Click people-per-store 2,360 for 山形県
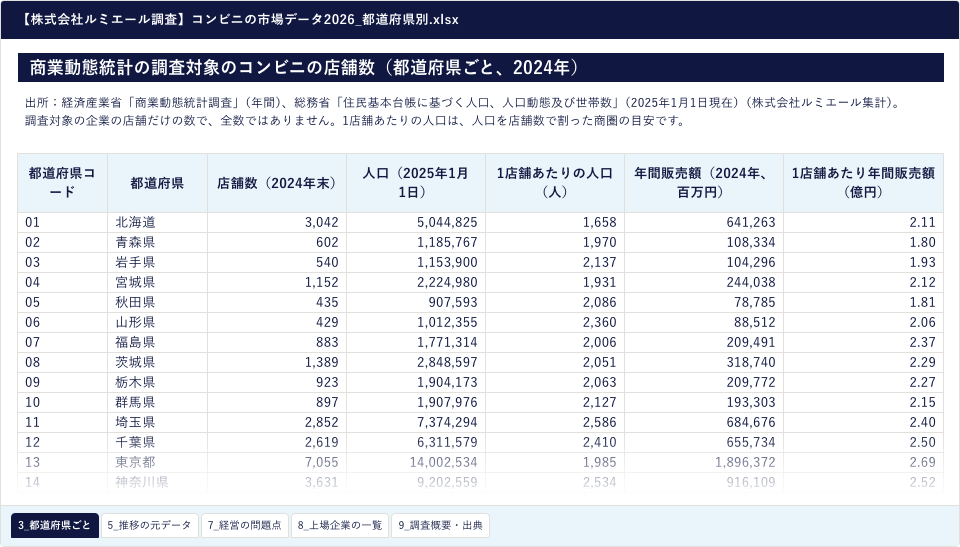 555,322
